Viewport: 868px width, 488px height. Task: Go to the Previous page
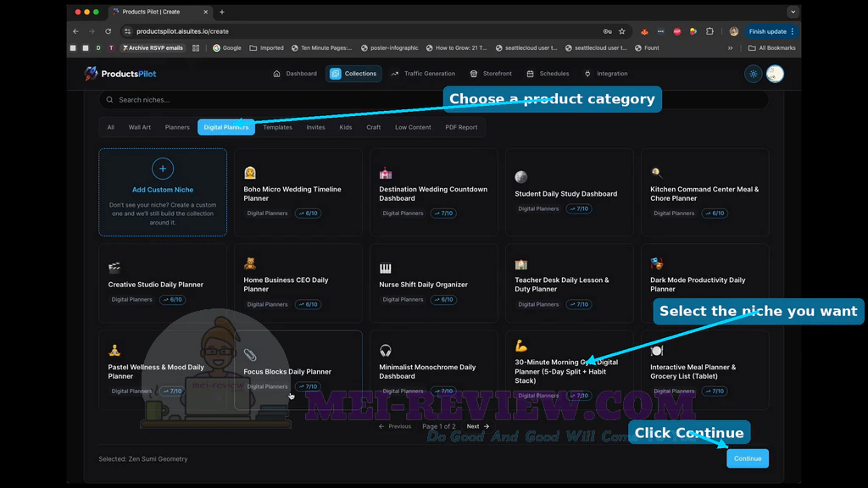(x=395, y=427)
